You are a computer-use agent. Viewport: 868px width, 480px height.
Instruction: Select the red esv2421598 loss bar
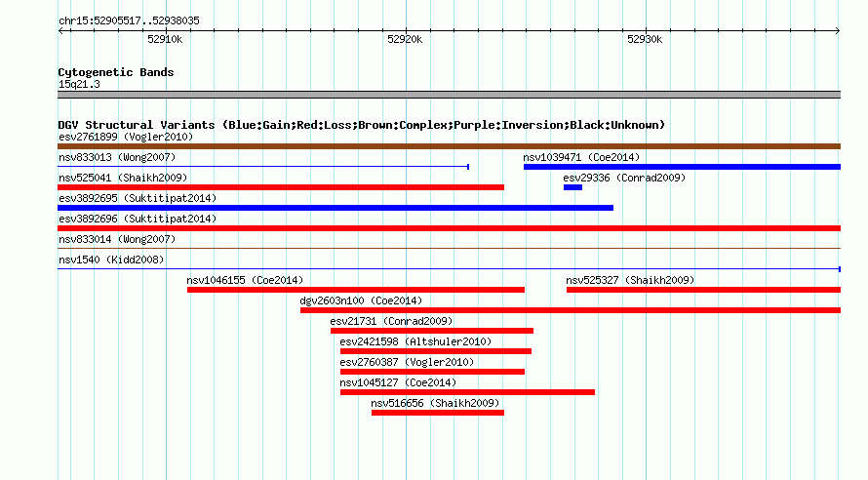coord(436,351)
